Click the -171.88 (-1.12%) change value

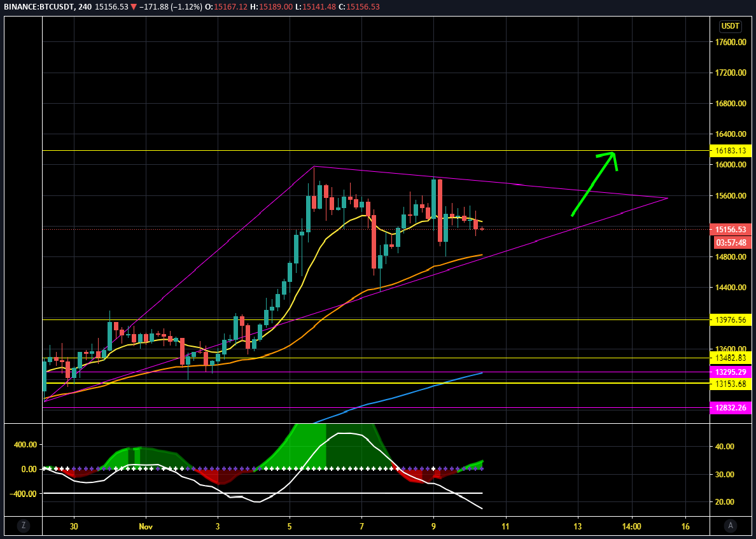pyautogui.click(x=170, y=8)
